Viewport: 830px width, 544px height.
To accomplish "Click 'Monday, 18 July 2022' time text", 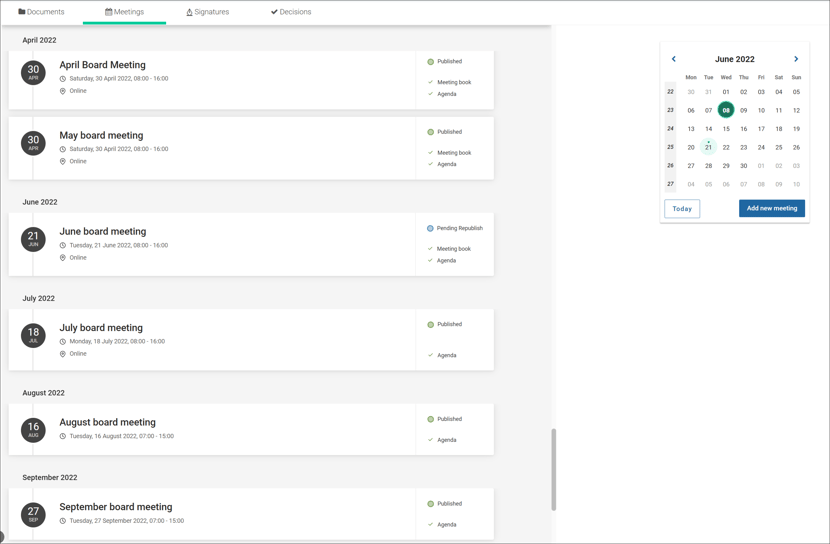I will (117, 341).
